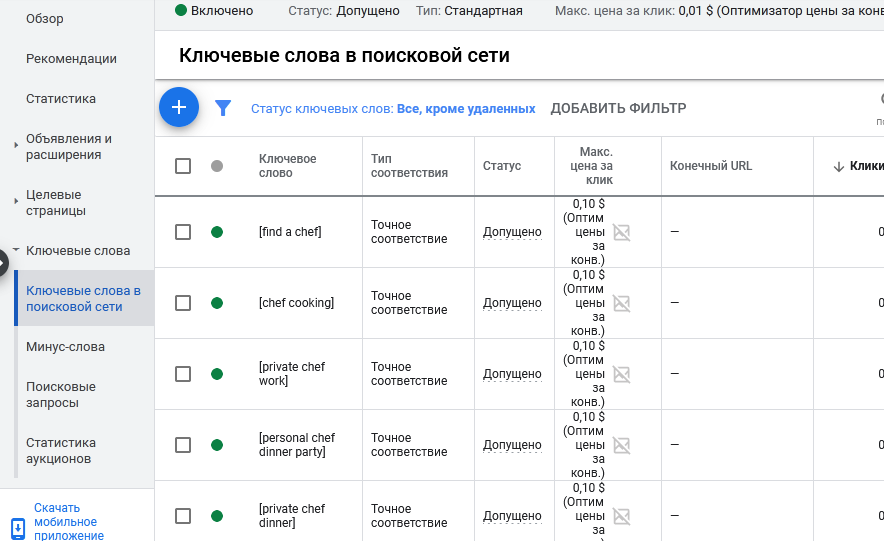Click the [private chef dinner] keyword cell
The height and width of the screenshot is (541, 884).
tap(292, 516)
